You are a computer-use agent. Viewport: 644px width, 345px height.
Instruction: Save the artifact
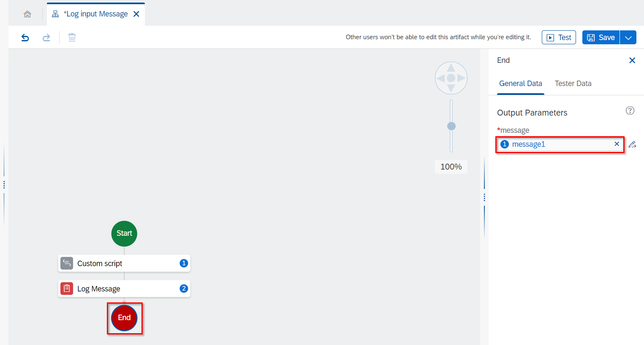601,37
